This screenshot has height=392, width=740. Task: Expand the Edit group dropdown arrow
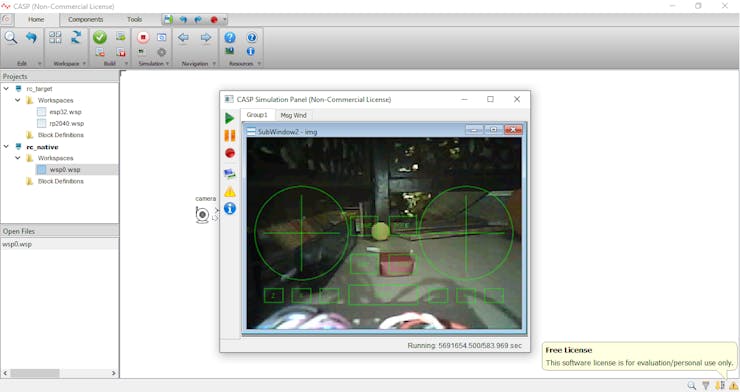pyautogui.click(x=40, y=64)
